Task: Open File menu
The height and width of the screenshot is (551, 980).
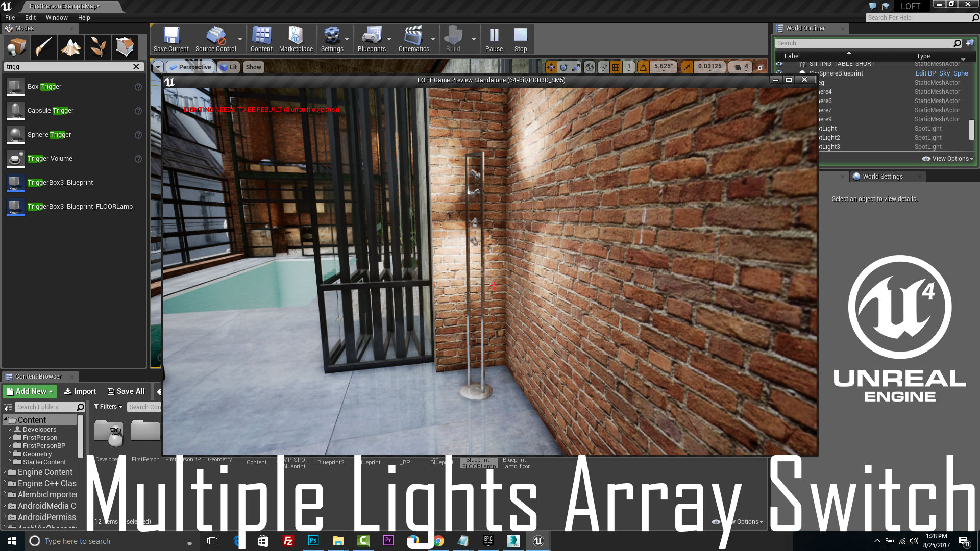Action: 10,17
